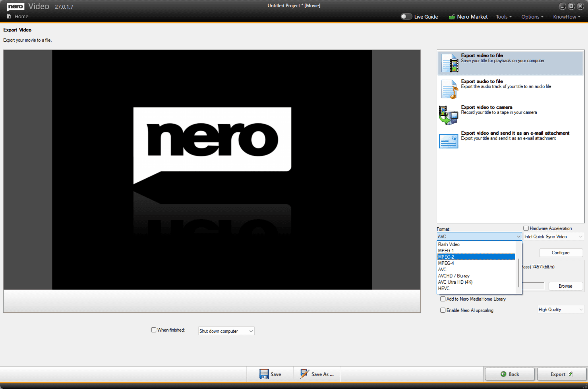Select Export video to file option
Viewport: 588px width, 389px height.
tap(510, 63)
